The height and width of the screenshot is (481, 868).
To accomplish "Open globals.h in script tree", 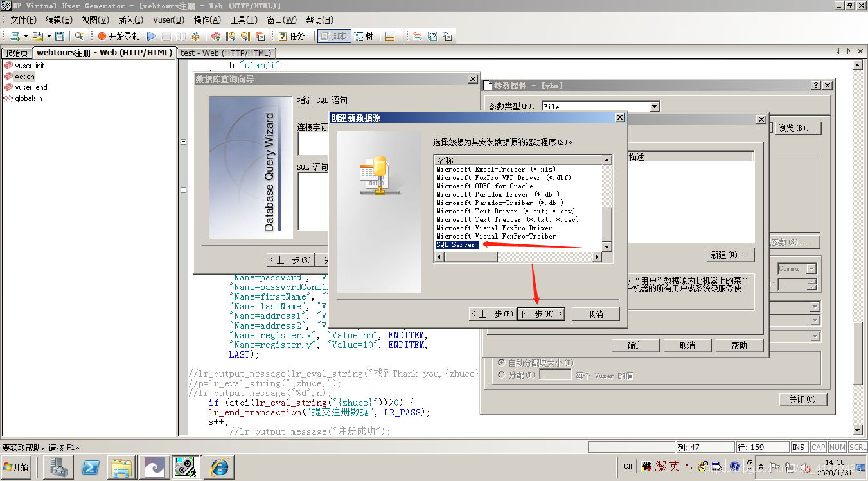I will point(28,98).
